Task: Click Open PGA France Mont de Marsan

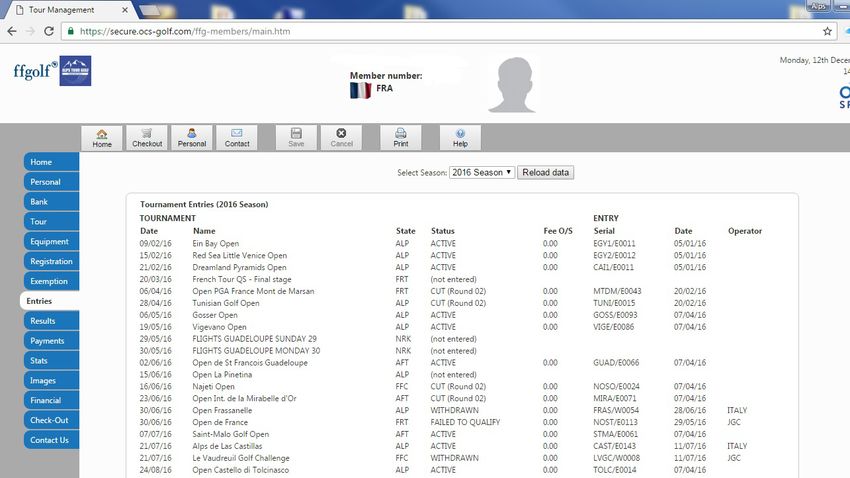Action: tap(253, 291)
